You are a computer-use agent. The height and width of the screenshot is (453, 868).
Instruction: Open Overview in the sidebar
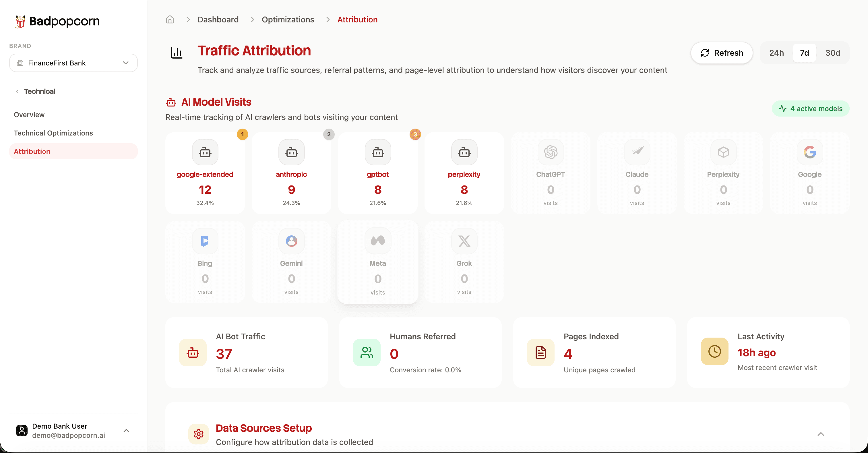tap(29, 115)
